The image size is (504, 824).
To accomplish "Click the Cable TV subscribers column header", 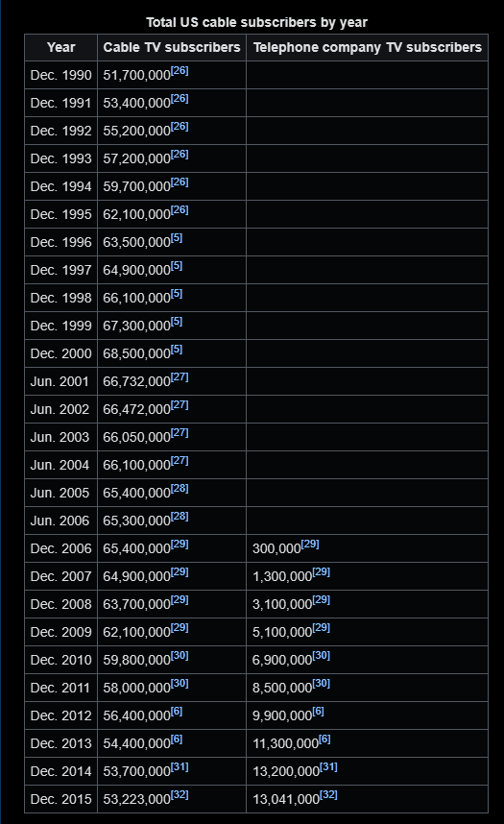I will point(172,48).
